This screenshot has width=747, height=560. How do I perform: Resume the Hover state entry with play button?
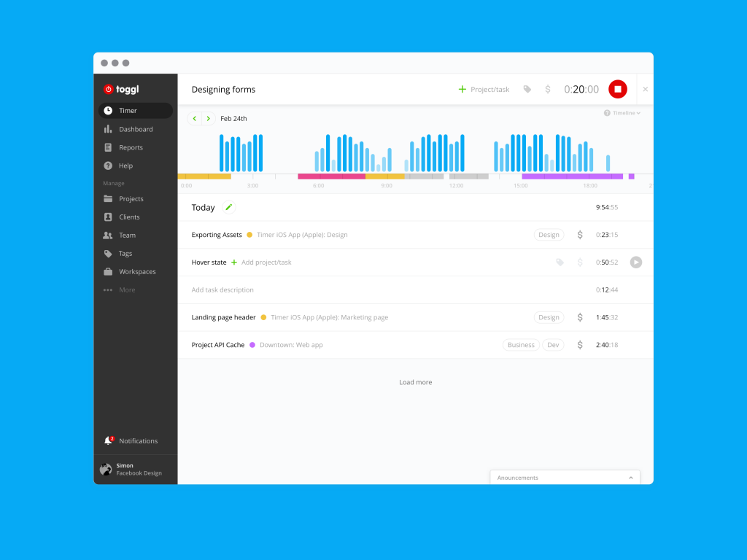point(635,262)
